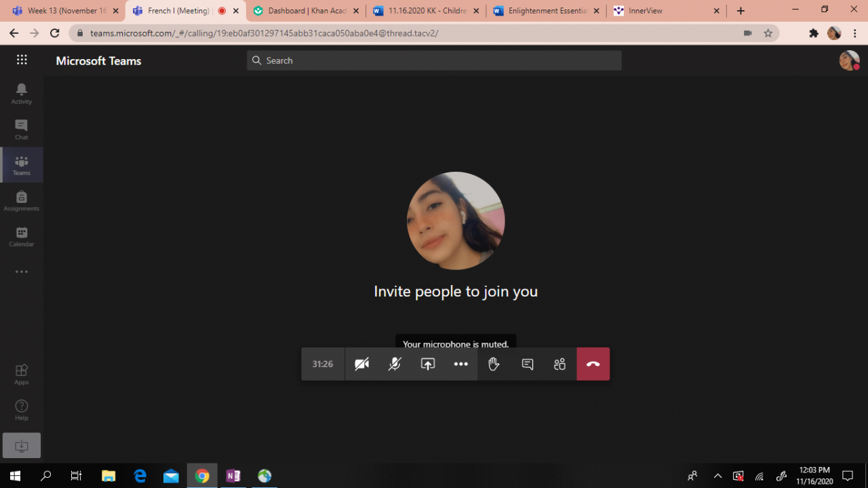868x488 pixels.
Task: Open more actions ellipsis in call bar
Action: (461, 364)
